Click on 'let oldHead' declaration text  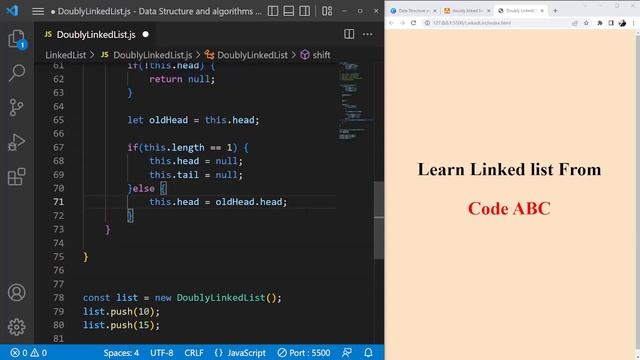(x=158, y=120)
